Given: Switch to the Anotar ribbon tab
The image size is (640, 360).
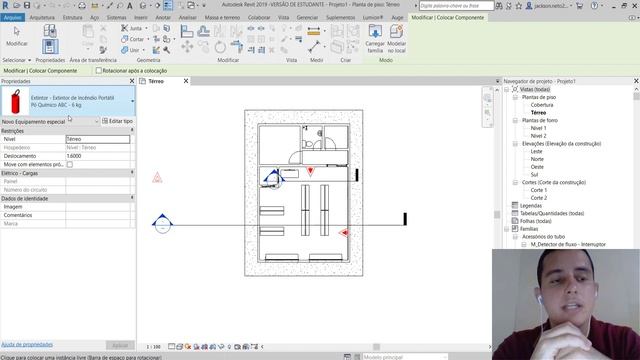Looking at the screenshot, I should [x=163, y=18].
